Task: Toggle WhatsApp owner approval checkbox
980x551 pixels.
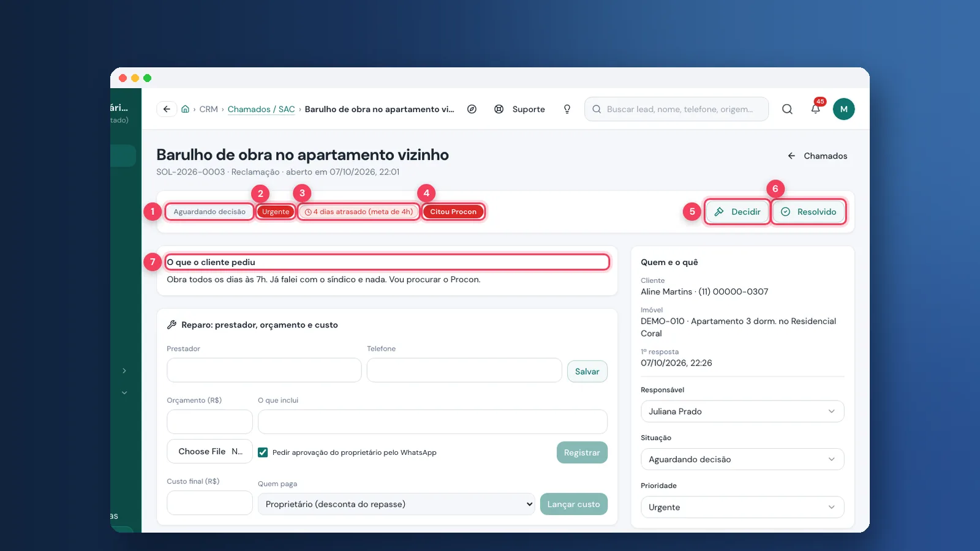Action: click(x=263, y=452)
